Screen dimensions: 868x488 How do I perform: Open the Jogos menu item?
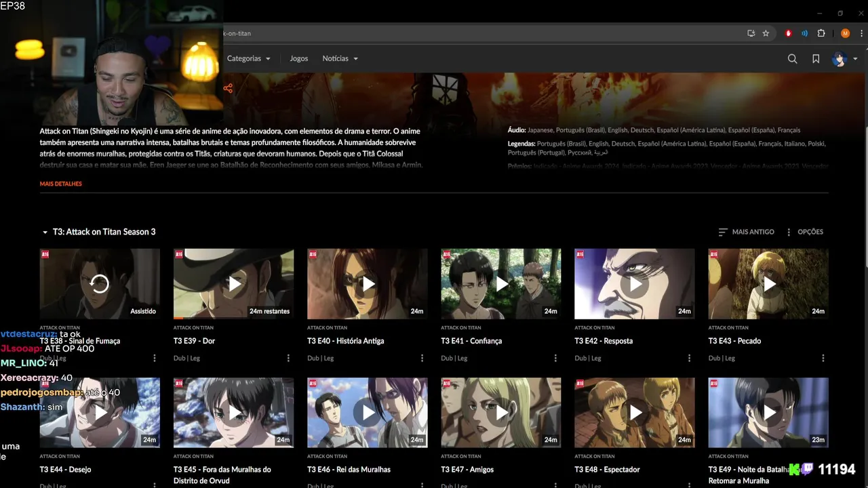(299, 59)
